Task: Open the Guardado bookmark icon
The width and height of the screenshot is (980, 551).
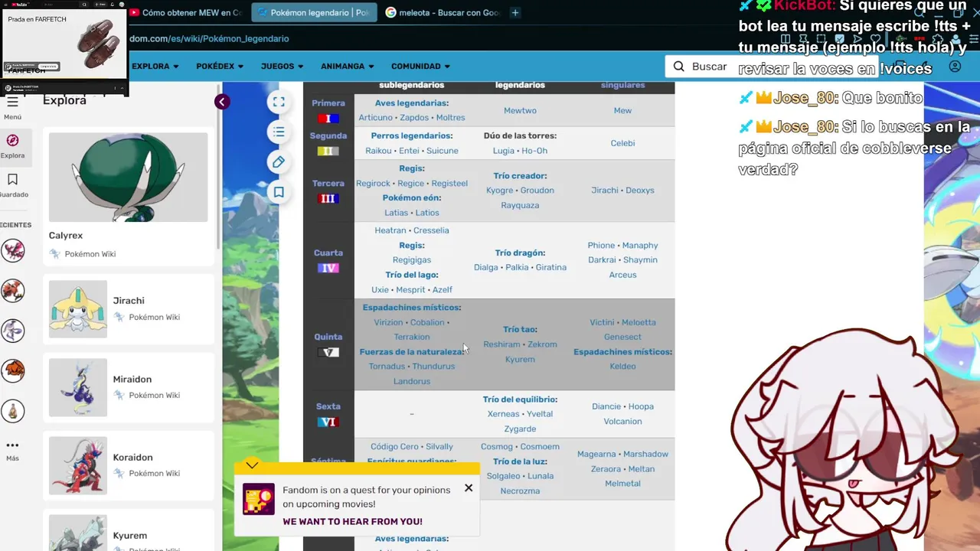Action: [12, 179]
